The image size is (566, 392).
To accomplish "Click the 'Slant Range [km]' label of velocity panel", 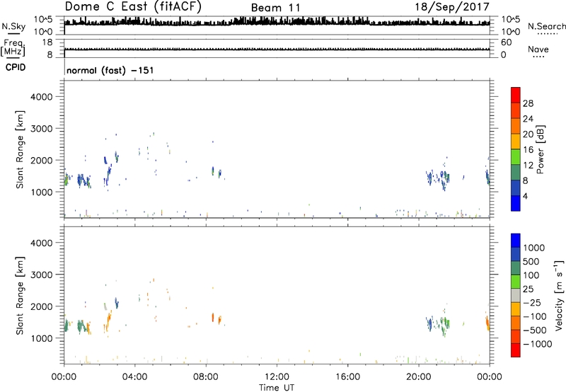I will coord(20,296).
